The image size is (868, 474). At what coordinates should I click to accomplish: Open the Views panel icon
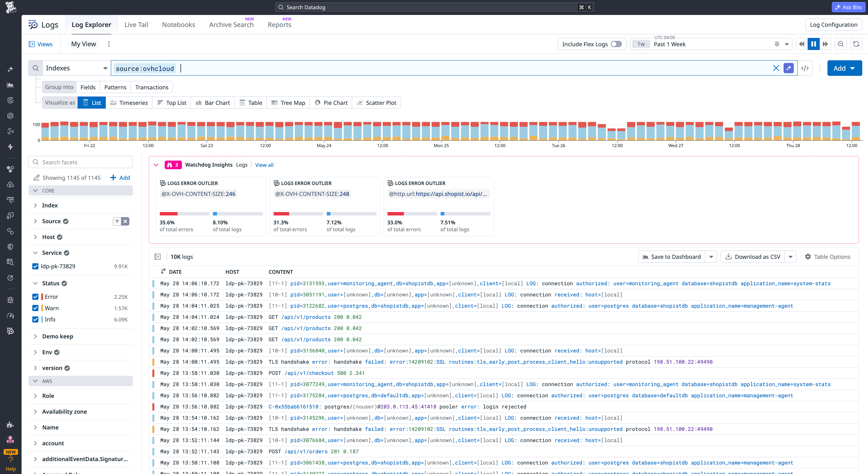pyautogui.click(x=32, y=44)
